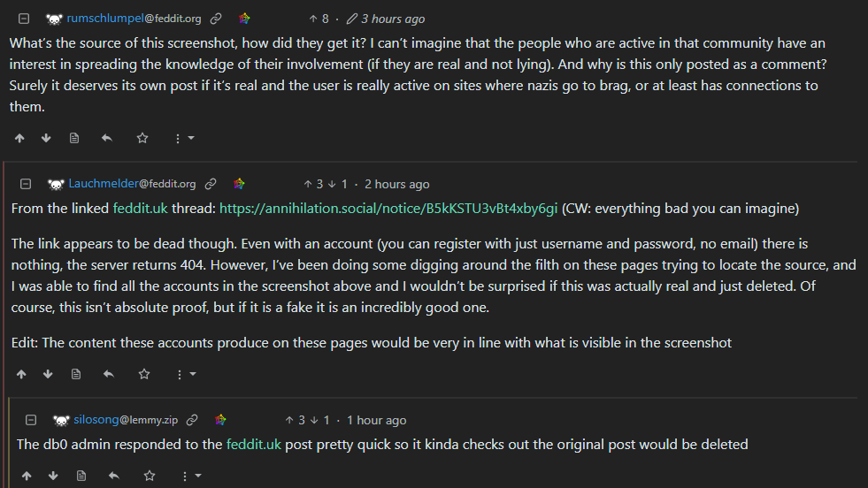868x488 pixels.
Task: Toggle upvote on Lauchmelder's comment
Action: point(20,374)
